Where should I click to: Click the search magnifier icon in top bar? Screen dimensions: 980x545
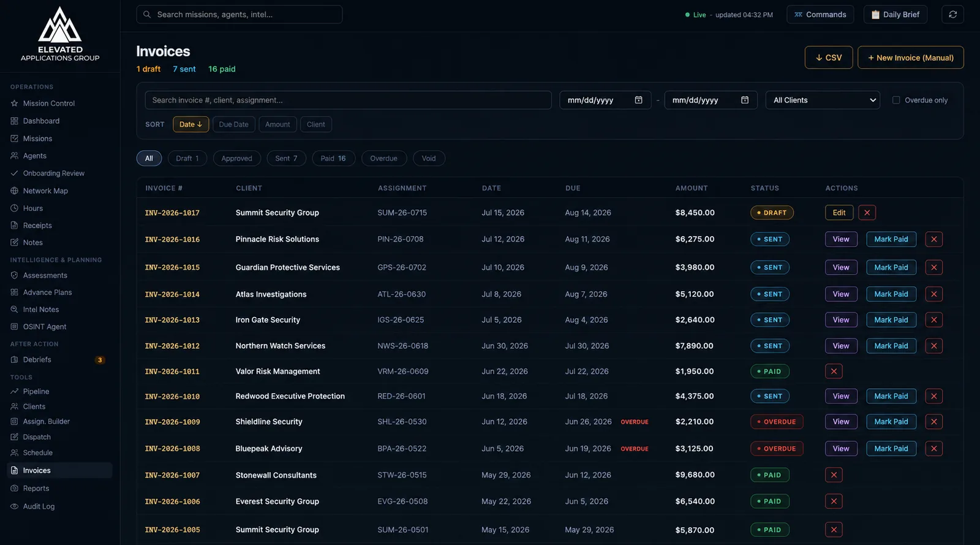point(147,15)
